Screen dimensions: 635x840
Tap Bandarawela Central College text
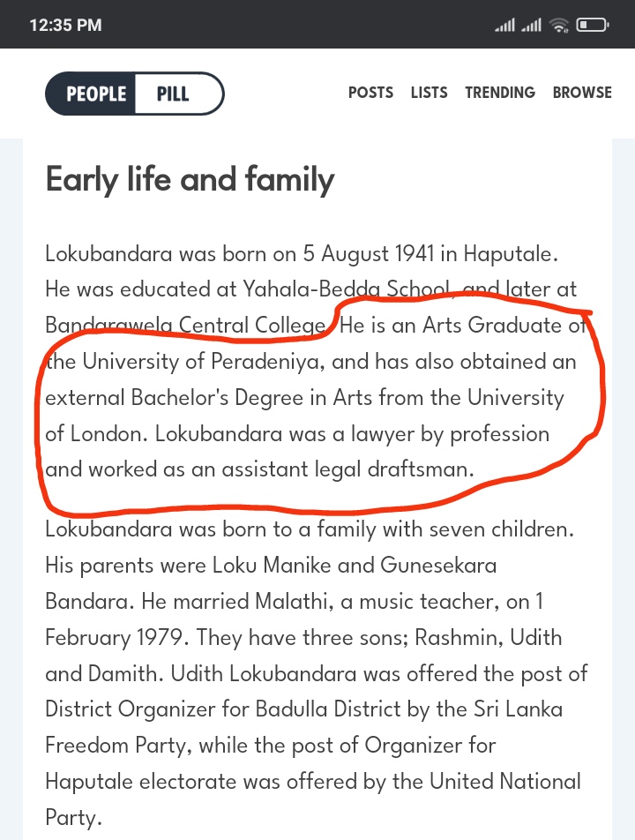pyautogui.click(x=184, y=326)
